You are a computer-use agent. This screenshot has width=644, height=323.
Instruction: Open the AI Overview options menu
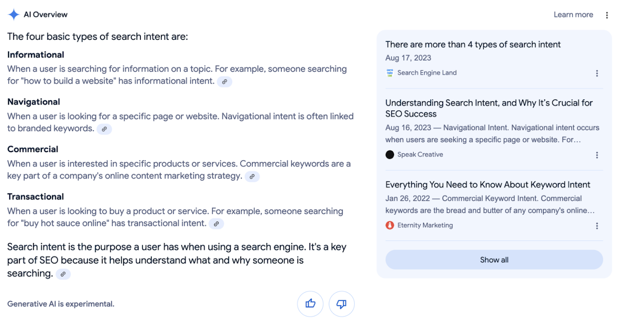tap(607, 15)
